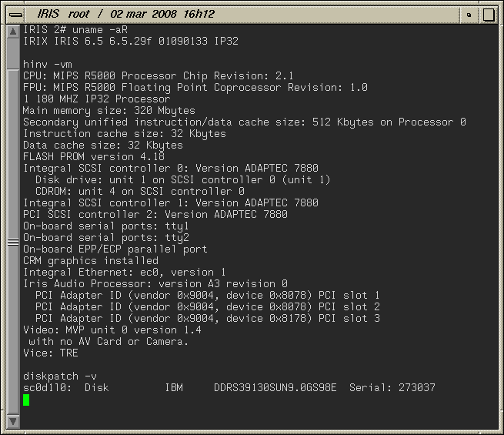Image resolution: width=504 pixels, height=435 pixels.
Task: Click 'On-board serial ports: tty1' line
Action: (x=106, y=226)
